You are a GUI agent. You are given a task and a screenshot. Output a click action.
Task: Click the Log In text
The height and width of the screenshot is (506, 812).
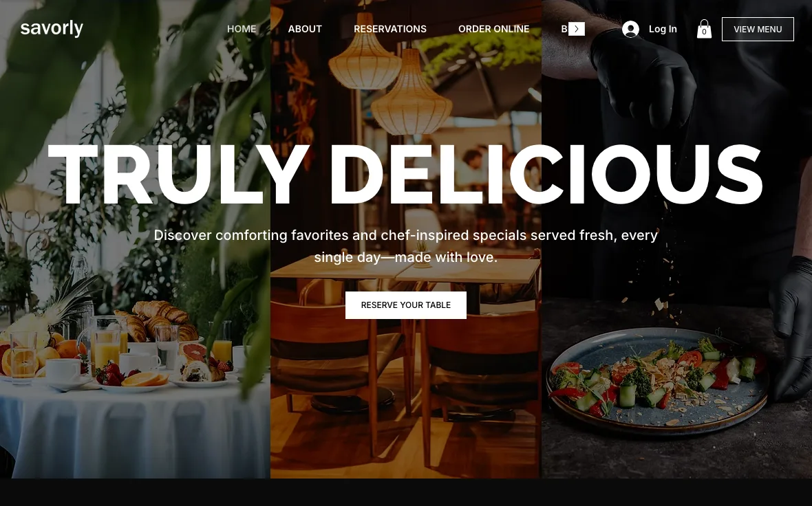[x=663, y=29]
